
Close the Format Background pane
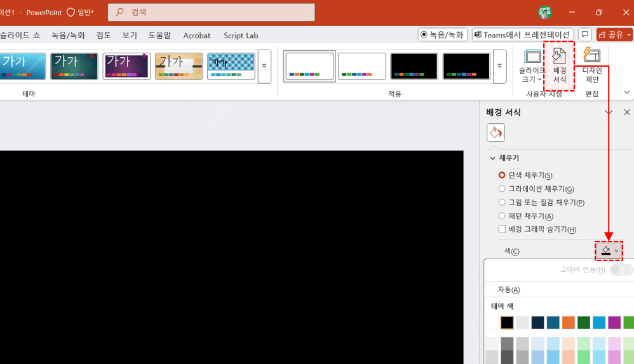pos(627,112)
